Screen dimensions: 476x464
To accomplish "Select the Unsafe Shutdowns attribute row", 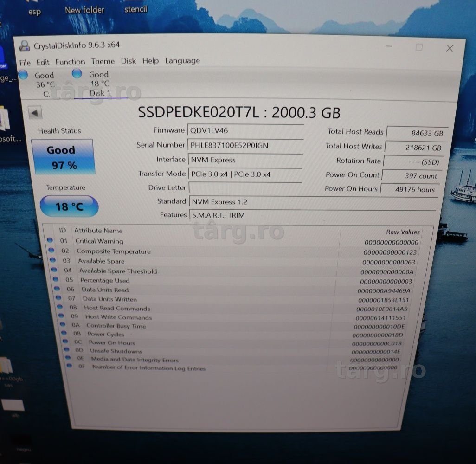I will tap(233, 351).
